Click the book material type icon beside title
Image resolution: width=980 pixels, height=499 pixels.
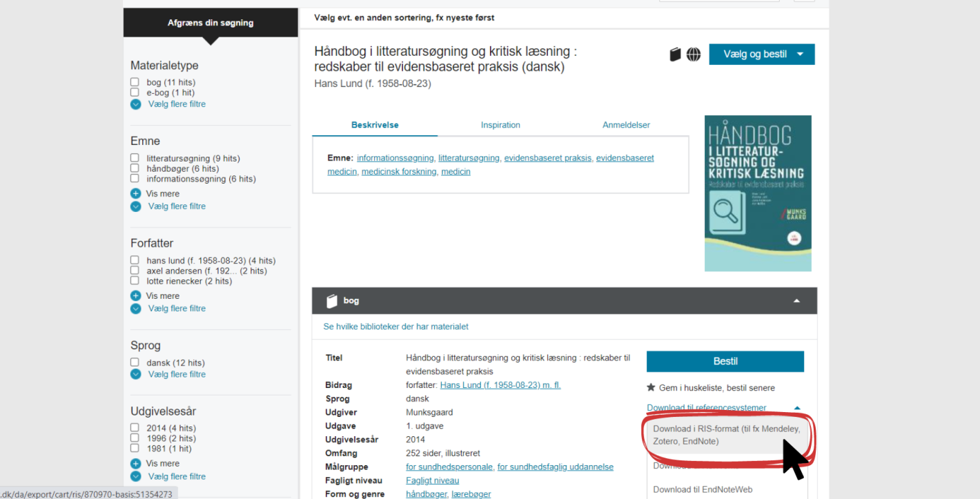click(676, 55)
